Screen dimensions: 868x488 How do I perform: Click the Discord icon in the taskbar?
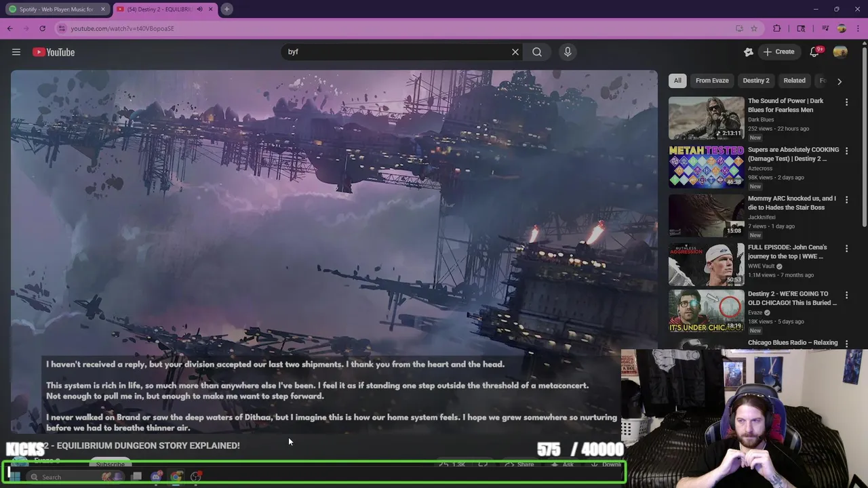156,477
